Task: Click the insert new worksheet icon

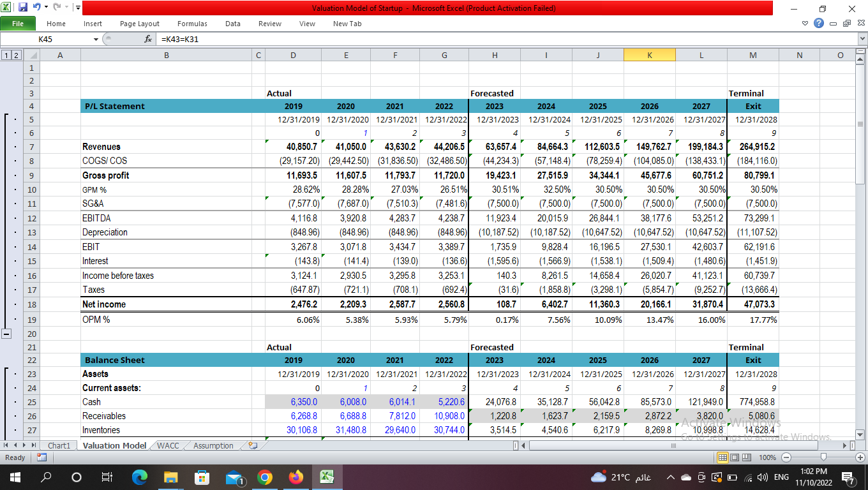Action: pyautogui.click(x=253, y=445)
